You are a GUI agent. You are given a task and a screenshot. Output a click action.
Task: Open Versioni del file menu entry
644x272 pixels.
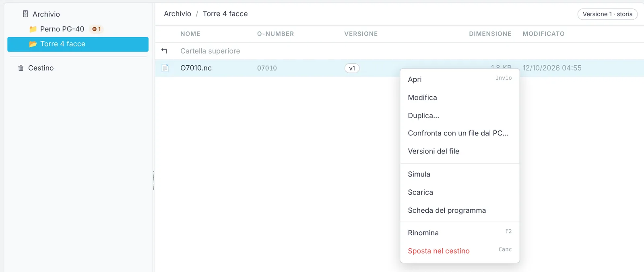460,151
